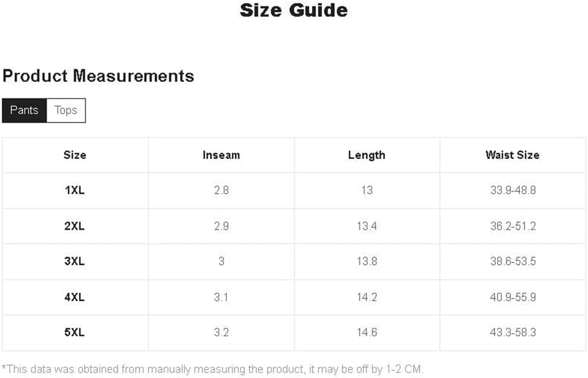Switch to the Tops tab
This screenshot has height=378, width=588.
66,110
